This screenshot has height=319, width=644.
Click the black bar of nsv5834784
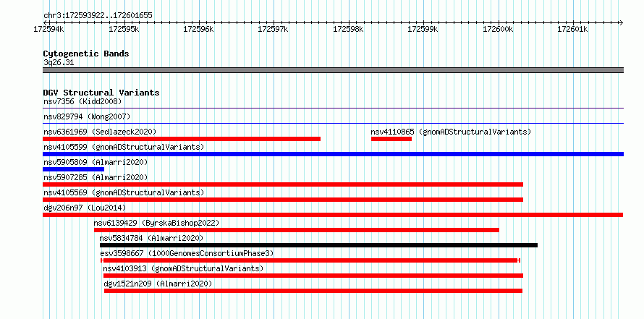pyautogui.click(x=318, y=245)
